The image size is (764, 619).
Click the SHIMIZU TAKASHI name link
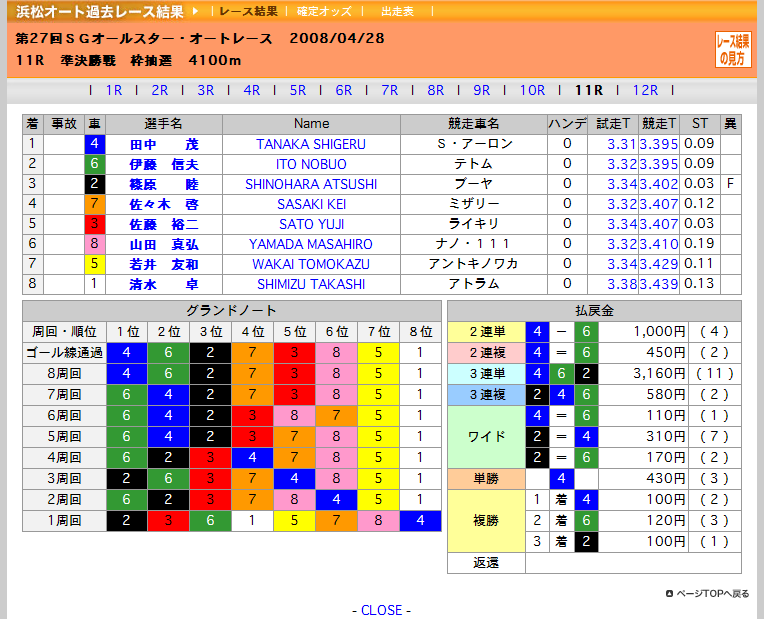coord(311,284)
